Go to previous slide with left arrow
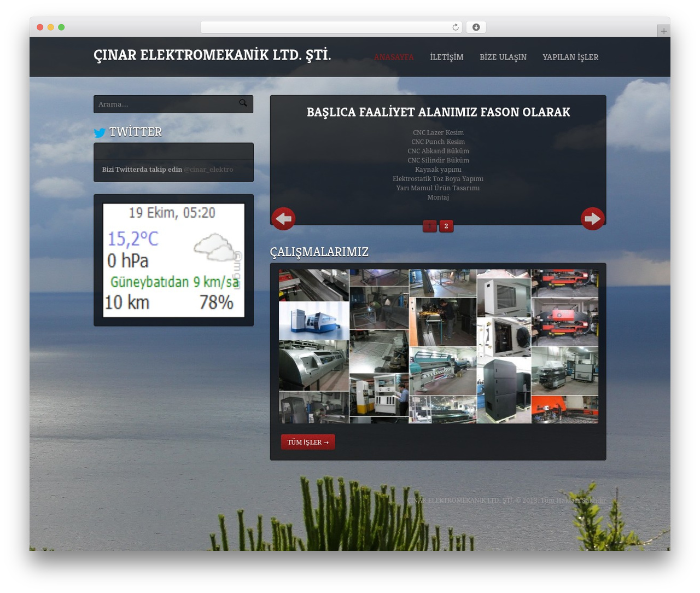The width and height of the screenshot is (700, 593). (x=283, y=219)
